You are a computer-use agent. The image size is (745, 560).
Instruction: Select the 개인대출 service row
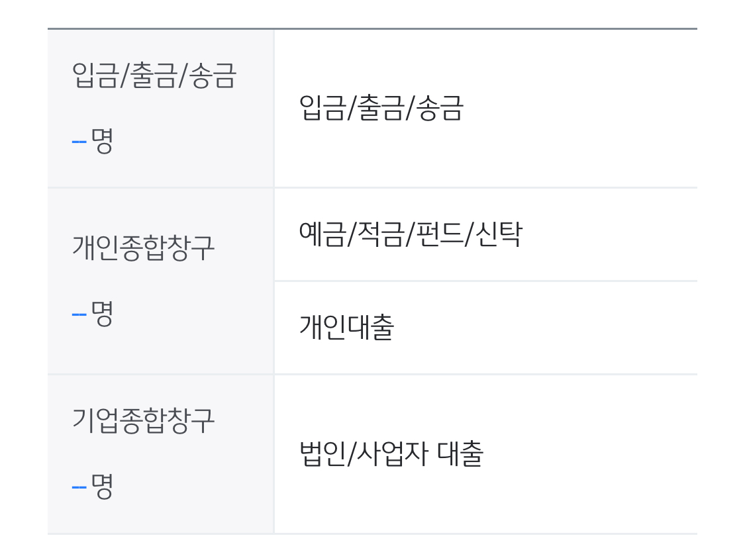[x=346, y=327]
